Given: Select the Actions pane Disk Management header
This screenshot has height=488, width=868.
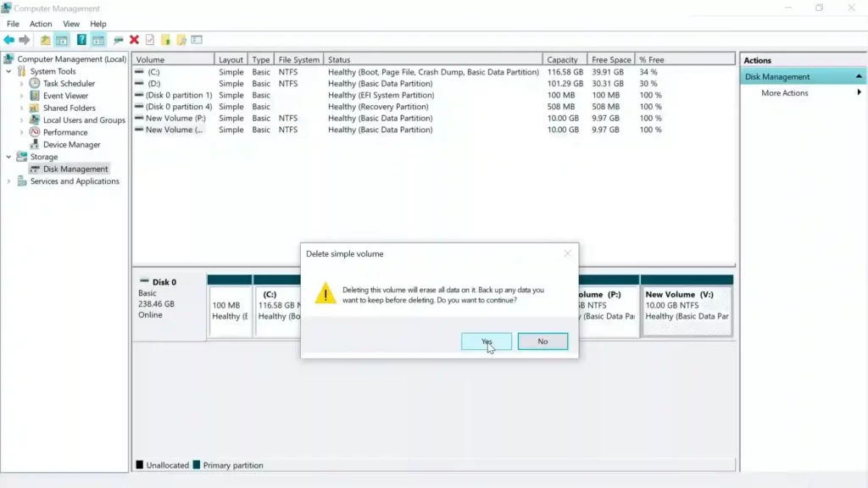Looking at the screenshot, I should click(x=803, y=76).
